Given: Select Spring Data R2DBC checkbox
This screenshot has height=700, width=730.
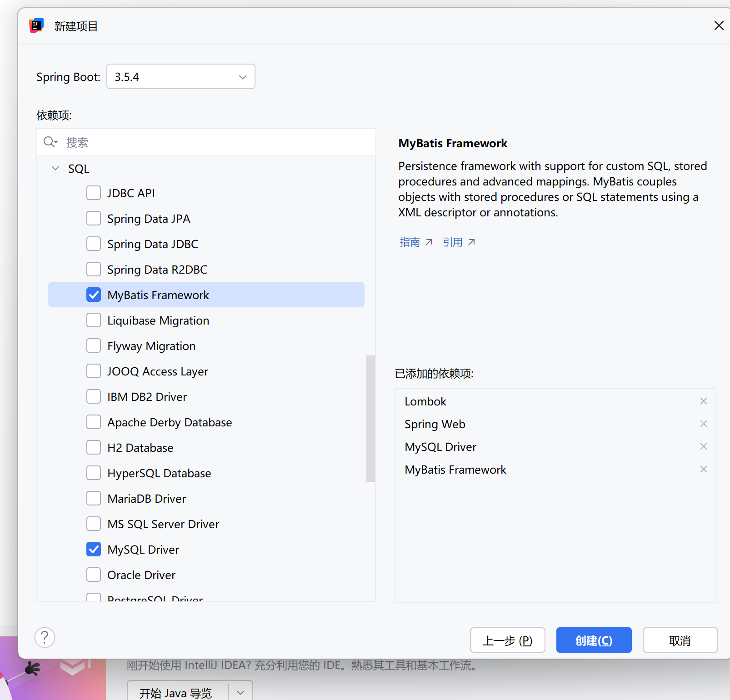Looking at the screenshot, I should (94, 269).
